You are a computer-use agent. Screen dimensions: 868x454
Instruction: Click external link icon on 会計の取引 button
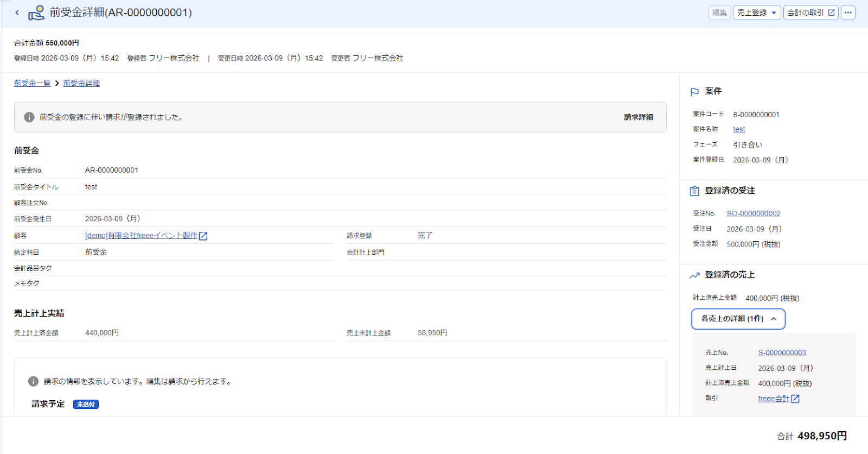pyautogui.click(x=831, y=12)
